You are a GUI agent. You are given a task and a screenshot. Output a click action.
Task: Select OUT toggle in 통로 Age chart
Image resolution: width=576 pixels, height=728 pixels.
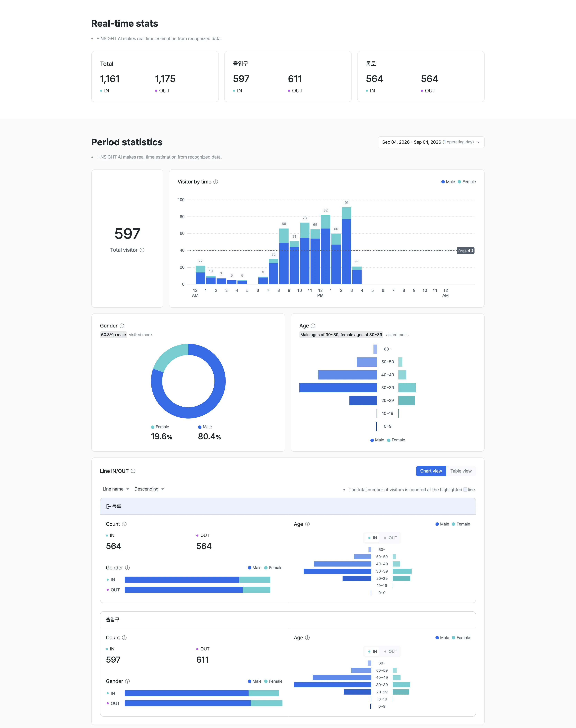click(x=390, y=538)
